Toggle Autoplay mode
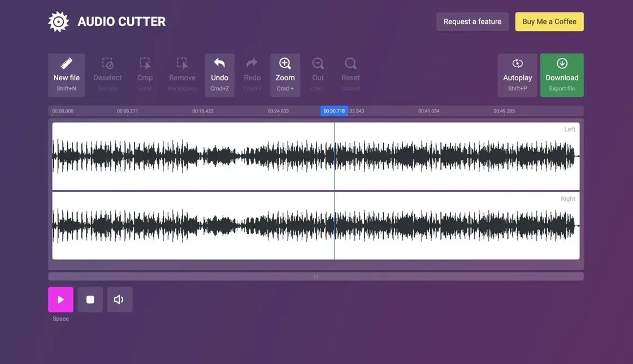 (x=517, y=75)
